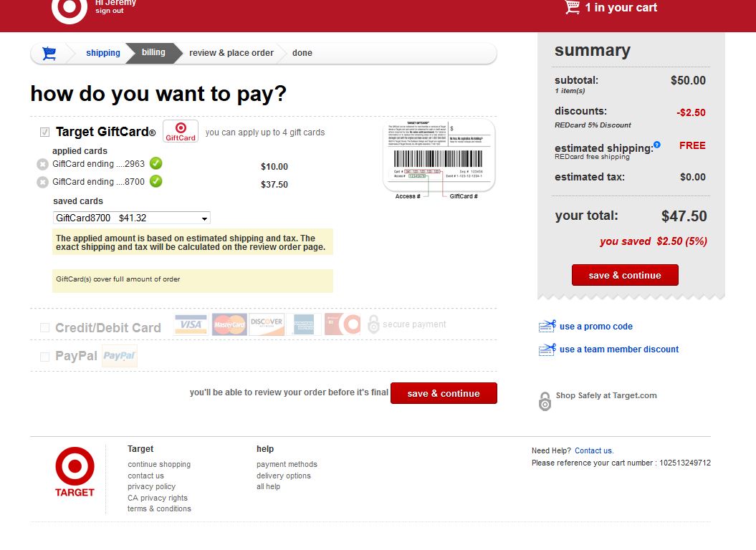756x550 pixels.
Task: Click the Contact us help link
Action: tap(594, 450)
